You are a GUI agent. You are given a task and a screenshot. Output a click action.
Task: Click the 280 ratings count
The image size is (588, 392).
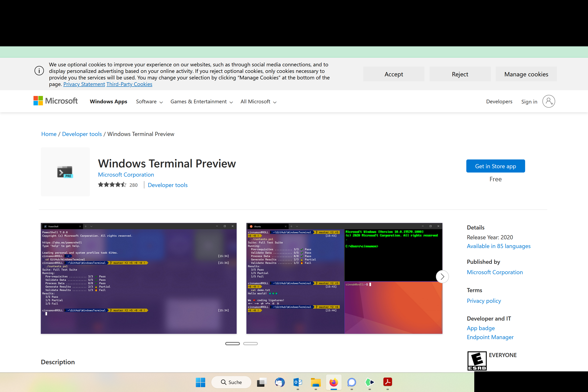(134, 185)
